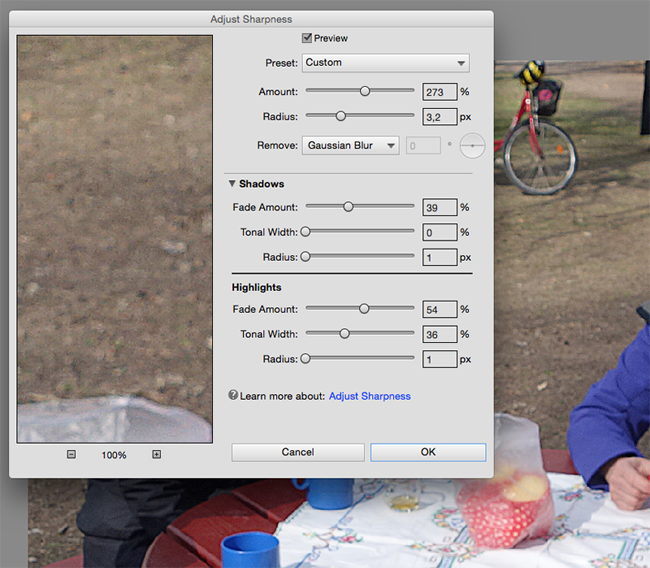The width and height of the screenshot is (650, 568).
Task: Open the Remove dropdown showing Gaussian Blur
Action: [350, 146]
